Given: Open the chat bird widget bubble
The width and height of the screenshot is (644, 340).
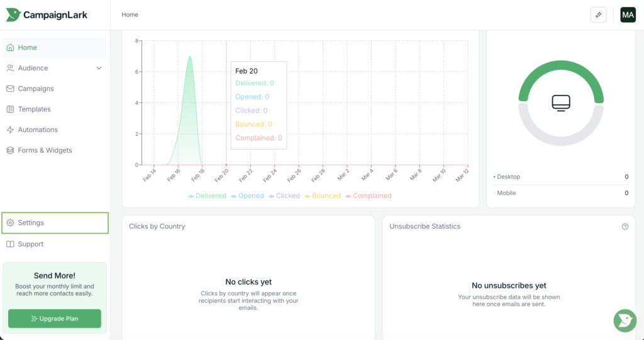Looking at the screenshot, I should (x=625, y=321).
